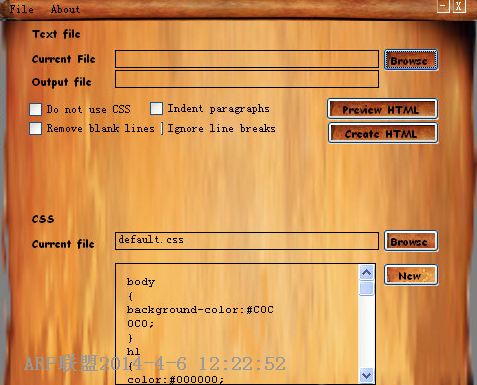Check the Remove blank lines option

[x=36, y=129]
